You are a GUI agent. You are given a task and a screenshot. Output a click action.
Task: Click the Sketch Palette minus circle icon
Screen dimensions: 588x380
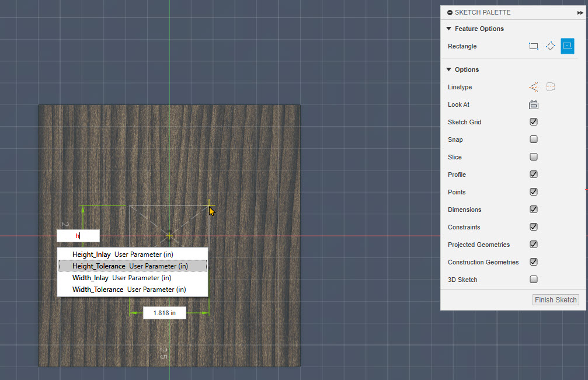click(450, 12)
